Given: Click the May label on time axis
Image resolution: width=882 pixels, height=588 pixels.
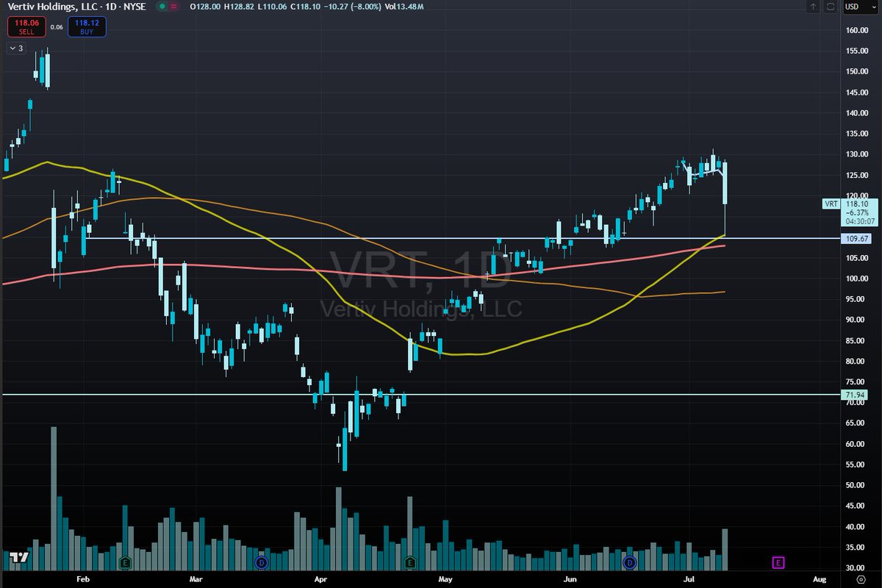Looking at the screenshot, I should coord(444,580).
